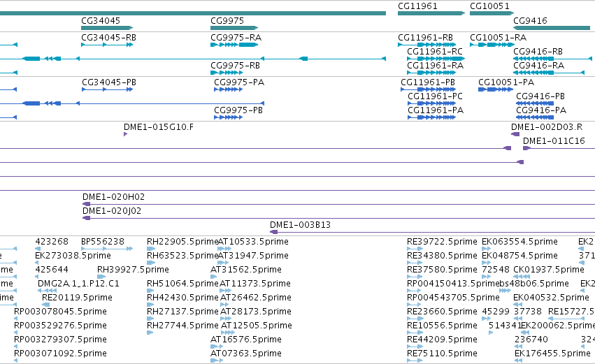The width and height of the screenshot is (595, 364).
Task: Click the CG11961-PB protein label
Action: 428,82
